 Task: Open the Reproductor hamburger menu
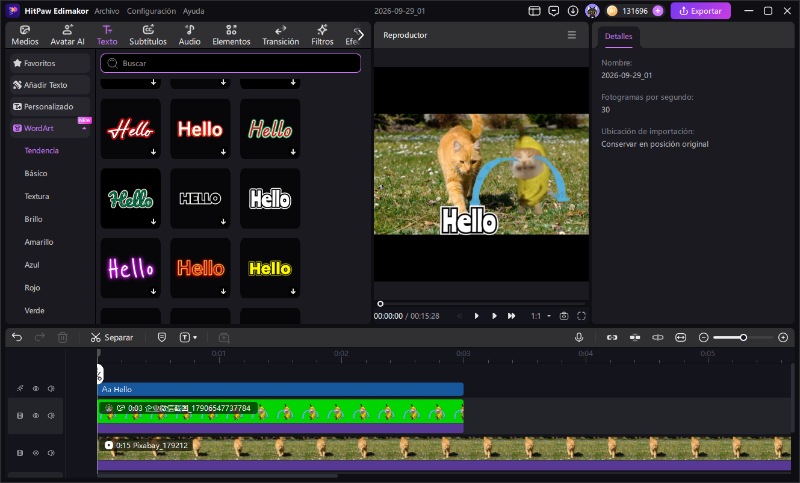click(x=572, y=35)
